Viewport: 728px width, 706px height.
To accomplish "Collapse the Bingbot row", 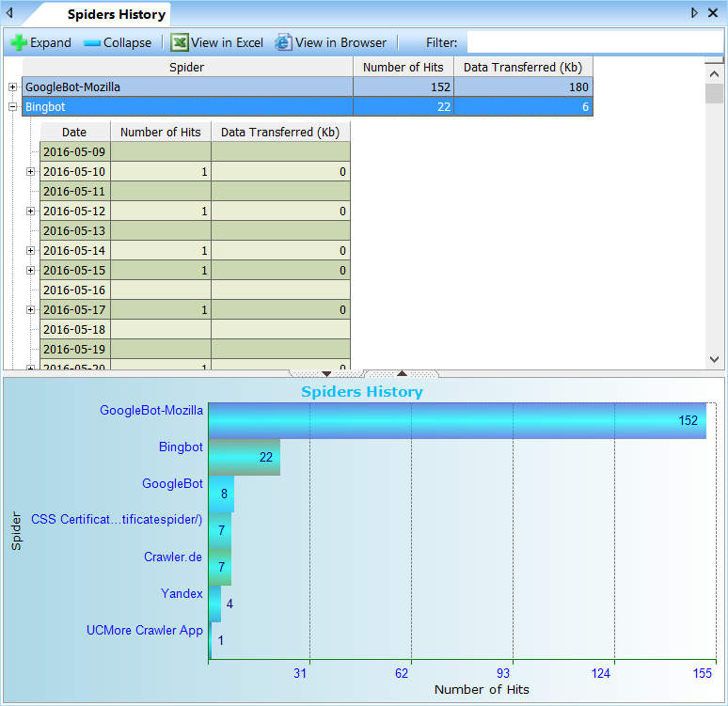I will coord(12,107).
